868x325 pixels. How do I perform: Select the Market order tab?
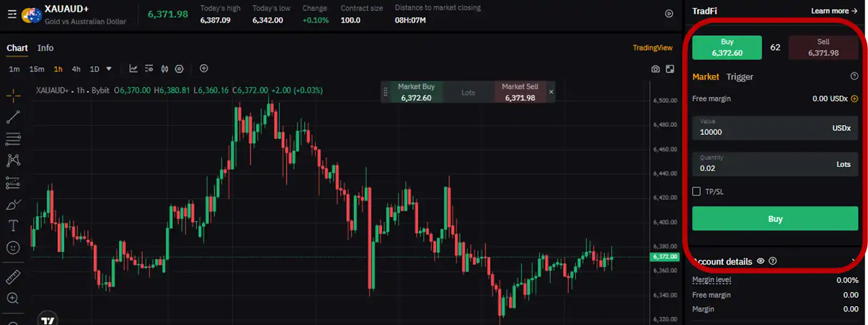tap(706, 77)
